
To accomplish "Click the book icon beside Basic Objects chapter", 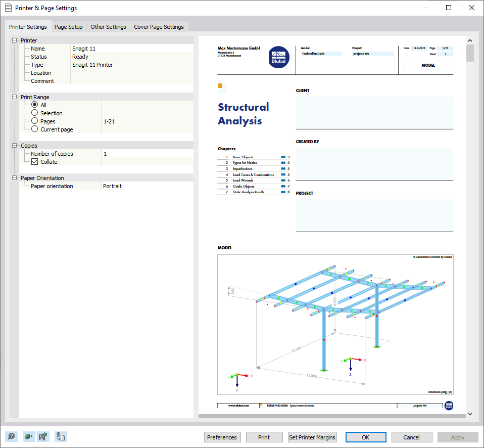I will tap(282, 157).
